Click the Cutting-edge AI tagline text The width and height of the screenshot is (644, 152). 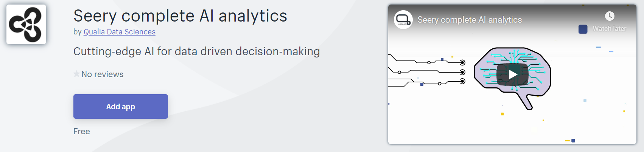coord(197,51)
